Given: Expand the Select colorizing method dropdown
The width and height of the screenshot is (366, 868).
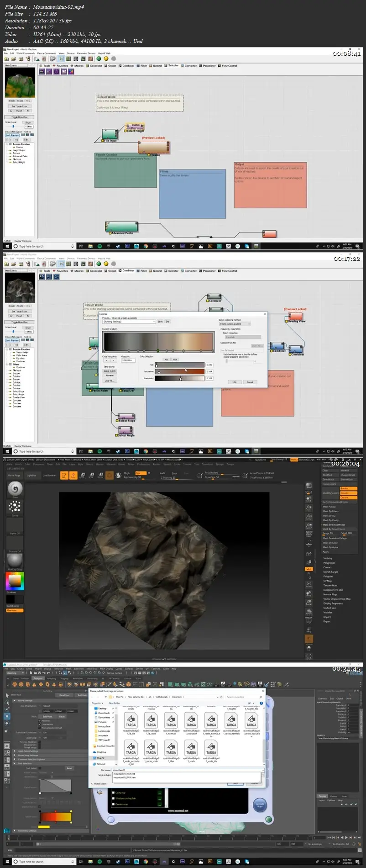Looking at the screenshot, I should point(235,324).
